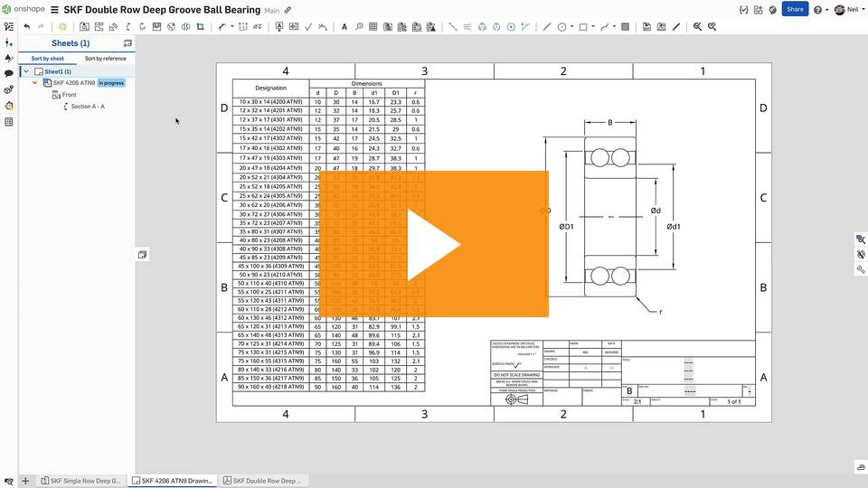Select the Crop view tool
The width and height of the screenshot is (868, 488).
(201, 26)
